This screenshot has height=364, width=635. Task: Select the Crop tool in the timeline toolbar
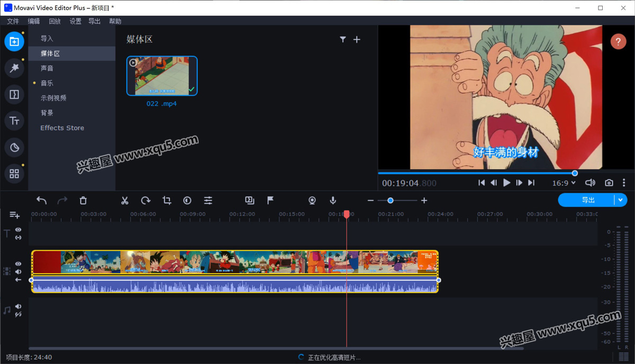point(167,201)
